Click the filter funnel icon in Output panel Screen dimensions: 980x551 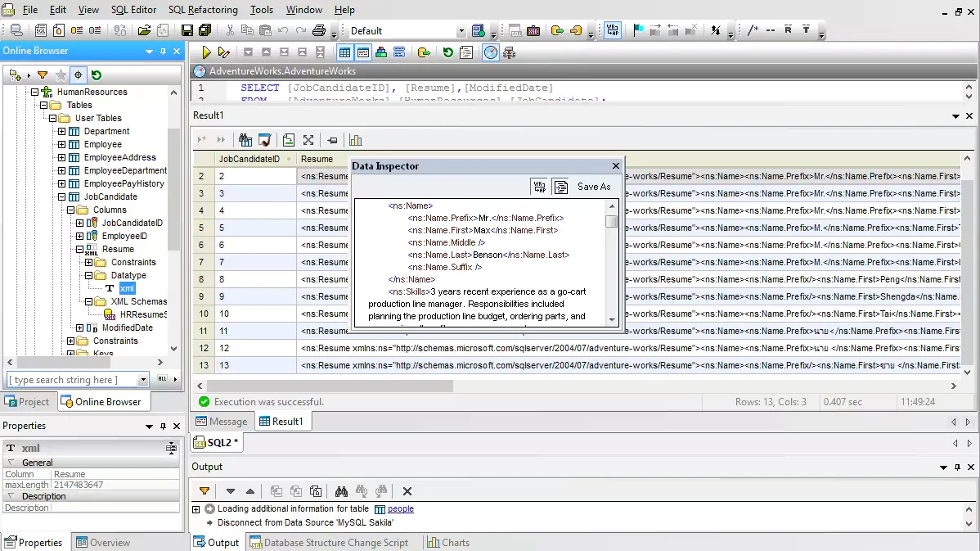click(x=205, y=491)
